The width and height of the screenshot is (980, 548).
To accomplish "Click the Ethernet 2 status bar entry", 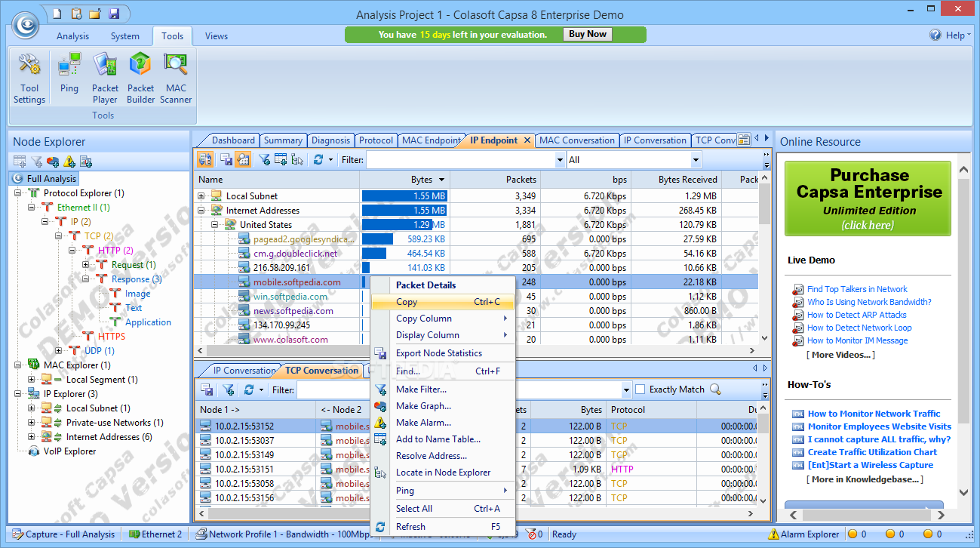I will pos(155,534).
